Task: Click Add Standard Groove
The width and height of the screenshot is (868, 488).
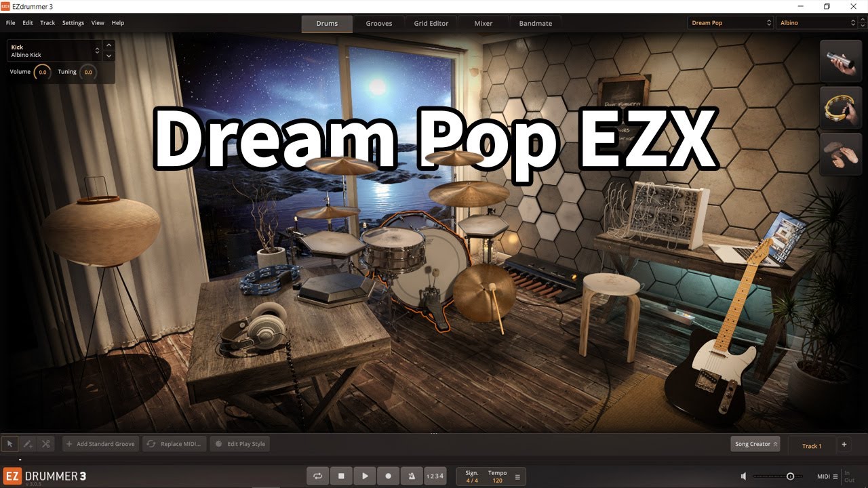Action: [x=100, y=444]
